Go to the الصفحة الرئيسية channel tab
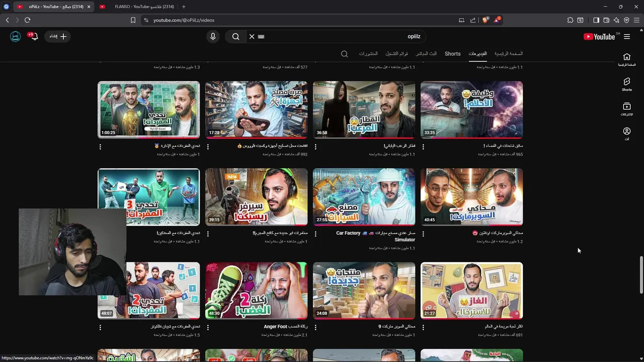This screenshot has height=362, width=644. coord(508,54)
